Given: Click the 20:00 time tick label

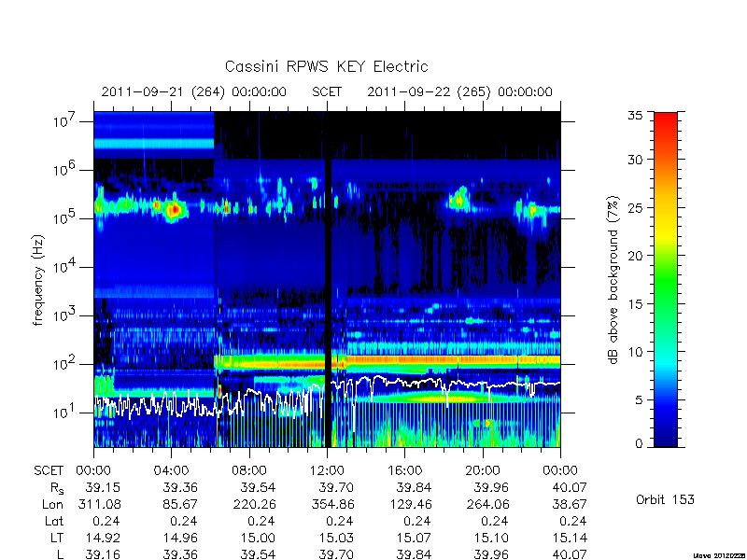Looking at the screenshot, I should [x=483, y=470].
